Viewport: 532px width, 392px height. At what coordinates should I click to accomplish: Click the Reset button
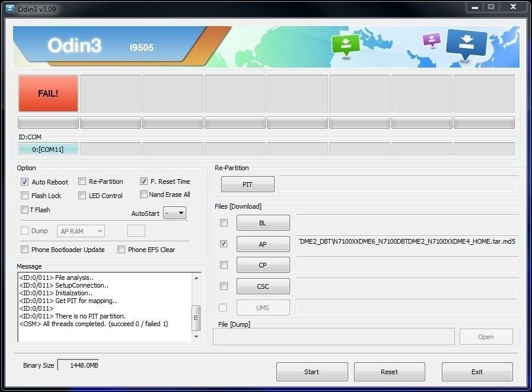[x=390, y=372]
